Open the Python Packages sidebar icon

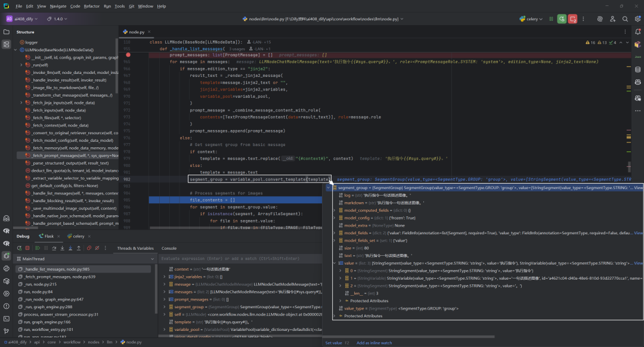tap(7, 281)
